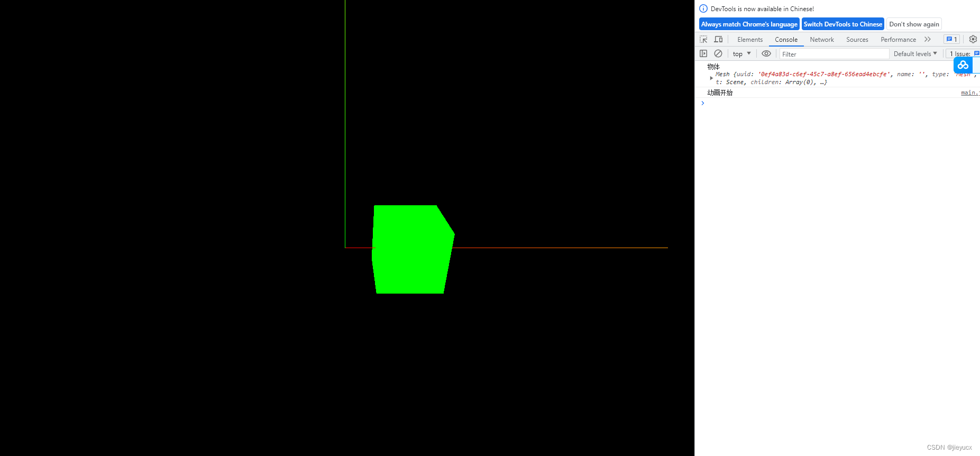Switch to the Elements tab
This screenshot has width=980, height=456.
(750, 40)
